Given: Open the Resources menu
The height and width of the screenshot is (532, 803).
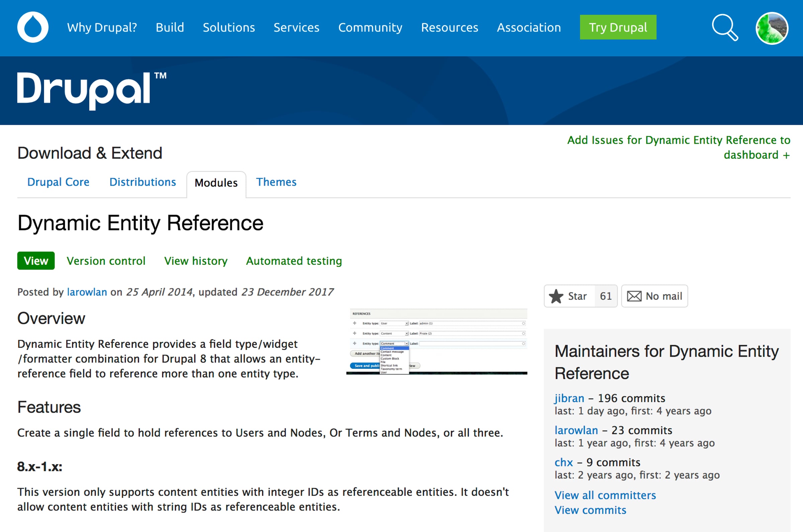Looking at the screenshot, I should tap(449, 27).
